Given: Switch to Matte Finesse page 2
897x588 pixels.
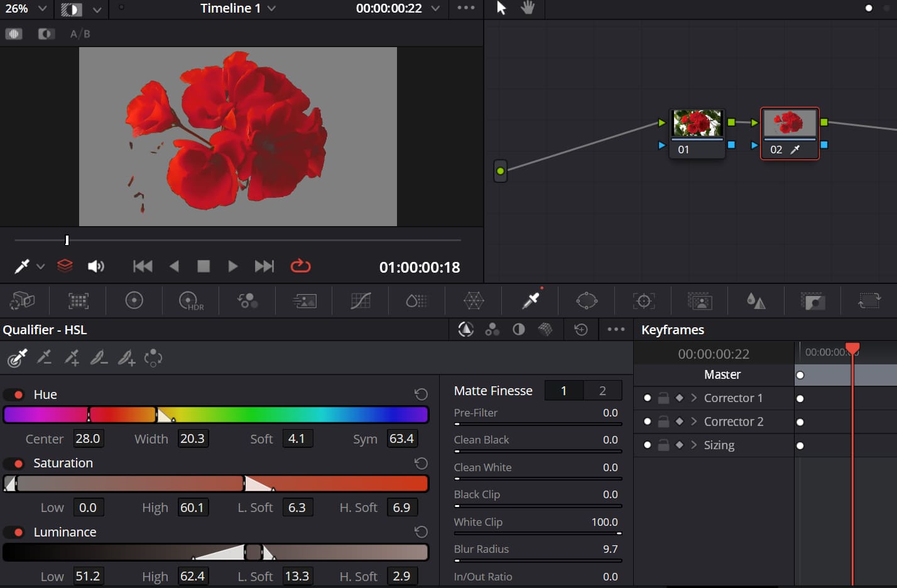Looking at the screenshot, I should (x=602, y=390).
